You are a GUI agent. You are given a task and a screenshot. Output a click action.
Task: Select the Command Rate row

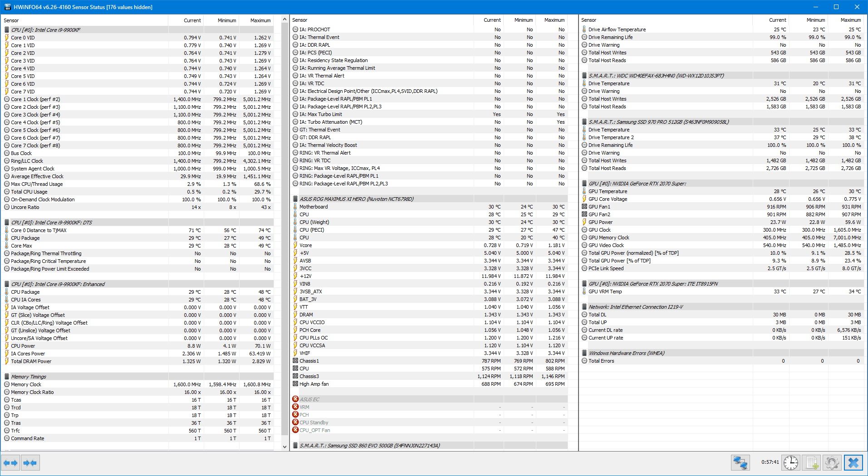[x=139, y=438]
